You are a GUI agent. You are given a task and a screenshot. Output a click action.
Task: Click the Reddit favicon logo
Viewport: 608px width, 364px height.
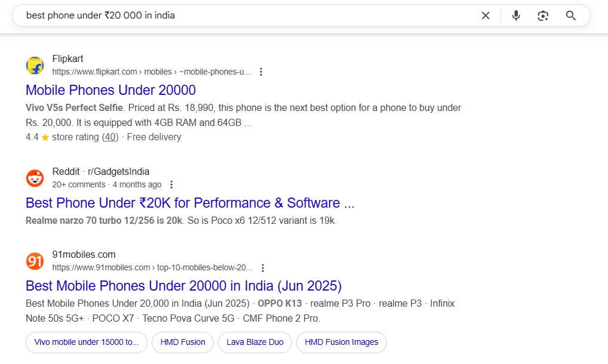35,178
